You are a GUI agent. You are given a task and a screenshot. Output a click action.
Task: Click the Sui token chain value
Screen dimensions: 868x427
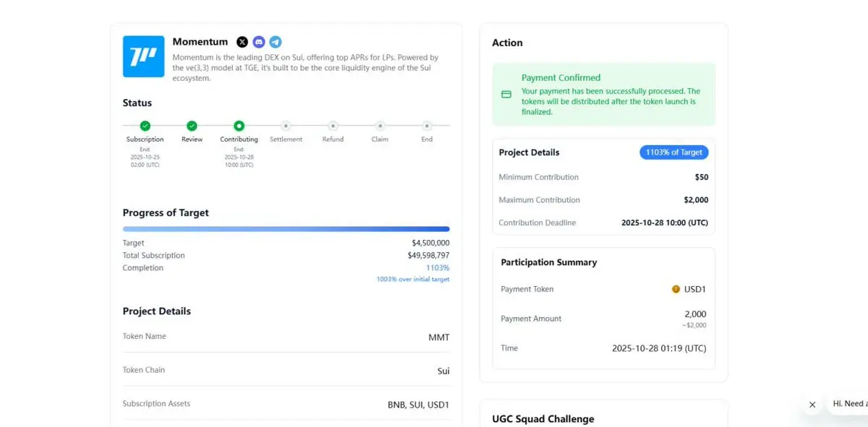point(443,371)
